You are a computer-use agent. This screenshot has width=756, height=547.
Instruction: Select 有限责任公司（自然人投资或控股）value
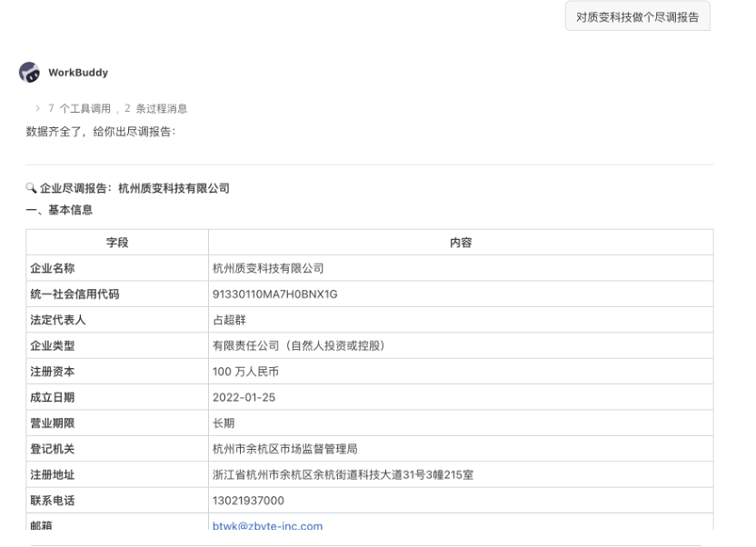[298, 345]
